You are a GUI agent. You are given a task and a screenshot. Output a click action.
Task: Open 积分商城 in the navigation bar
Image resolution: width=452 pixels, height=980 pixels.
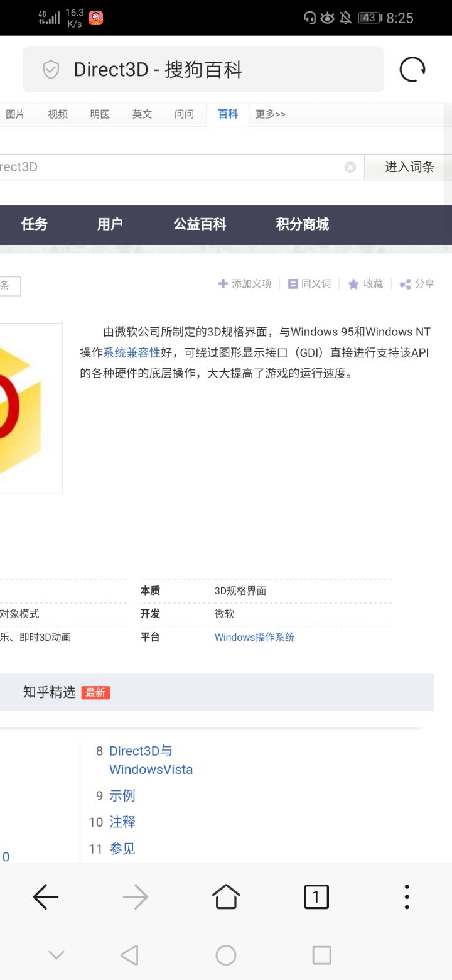[x=303, y=224]
